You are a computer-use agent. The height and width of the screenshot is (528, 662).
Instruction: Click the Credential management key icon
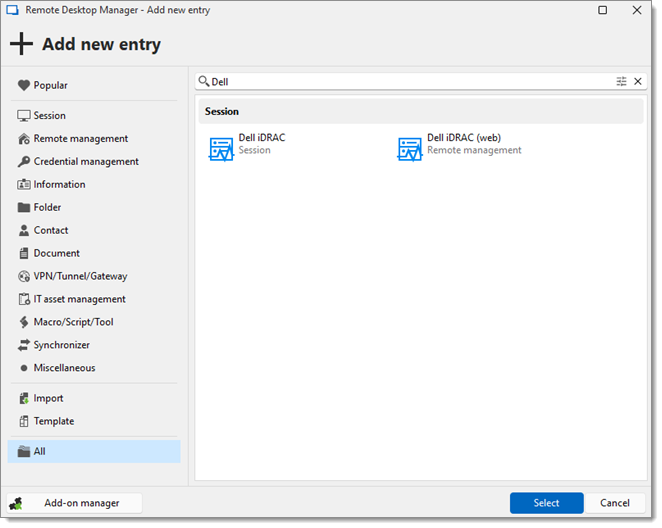click(x=24, y=162)
